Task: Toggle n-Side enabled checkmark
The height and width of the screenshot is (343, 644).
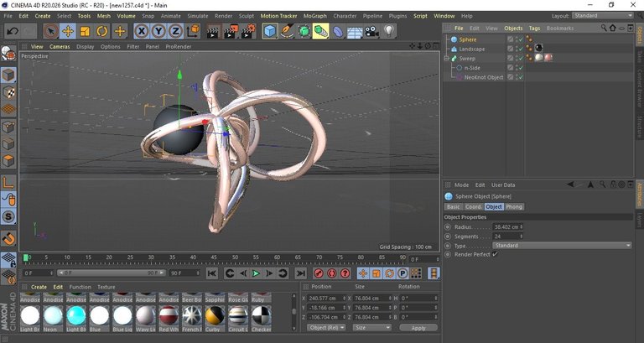Action: pyautogui.click(x=521, y=68)
